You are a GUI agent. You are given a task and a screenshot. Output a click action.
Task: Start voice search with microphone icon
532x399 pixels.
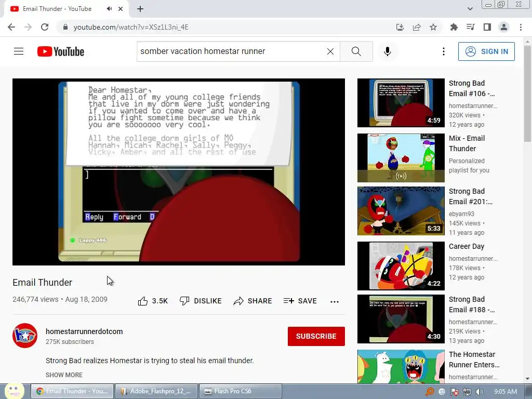[x=388, y=51]
